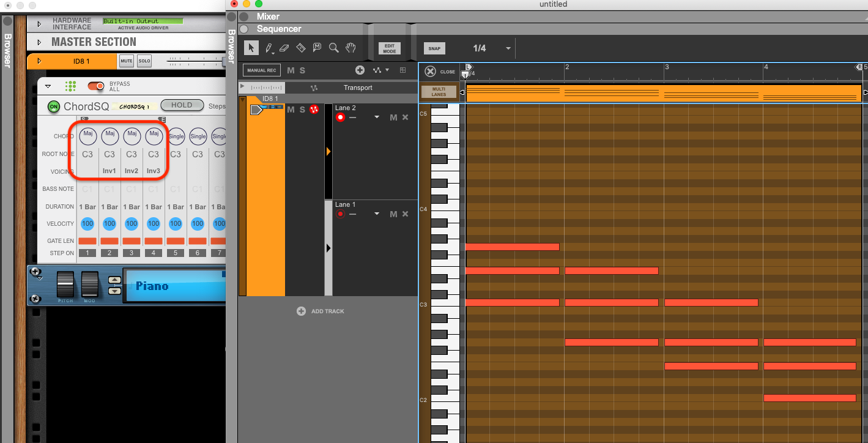Toggle the Bypass All switch
Screen dimensions: 868x443
point(97,86)
